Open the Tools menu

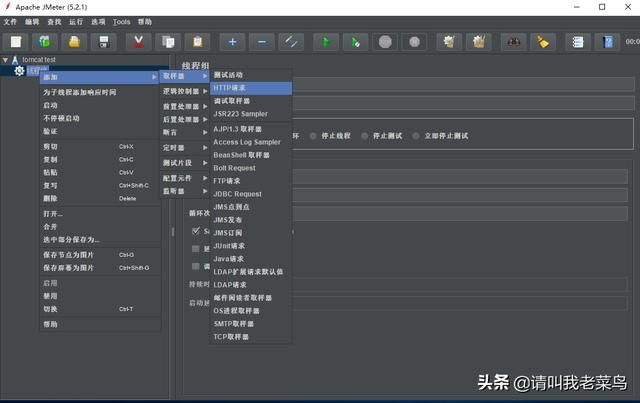point(122,22)
